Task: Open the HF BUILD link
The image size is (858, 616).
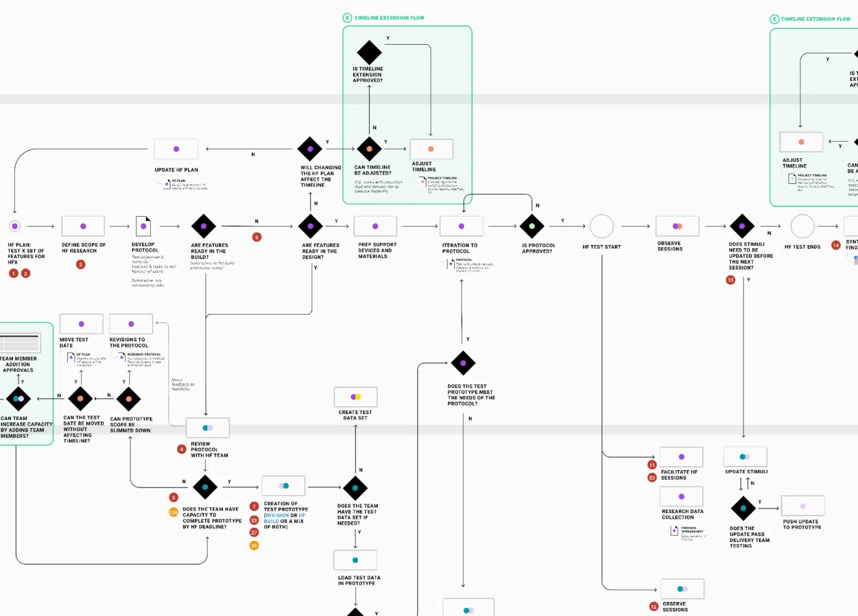Action: point(272,521)
